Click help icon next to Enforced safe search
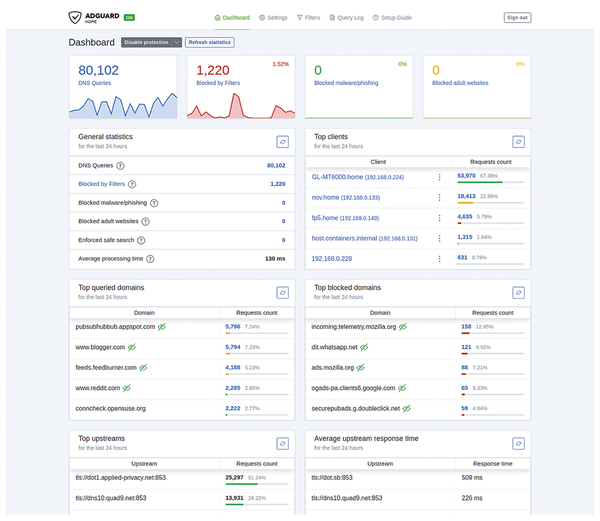600x521 pixels. click(143, 240)
